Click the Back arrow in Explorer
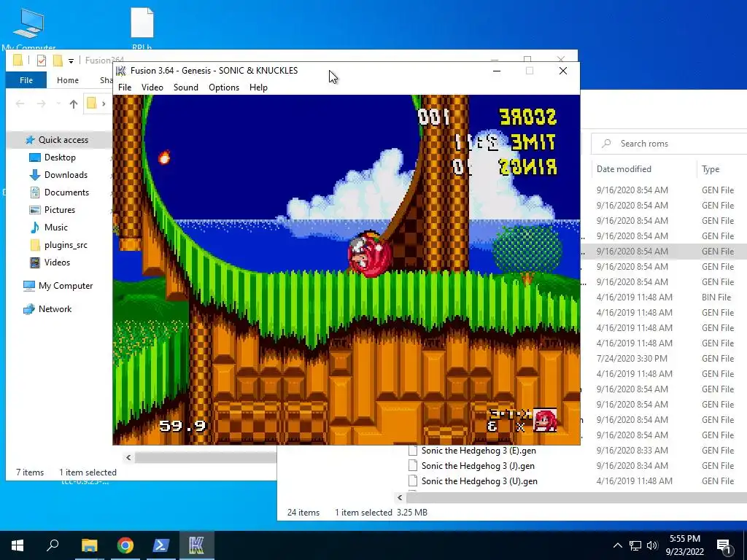 pyautogui.click(x=20, y=104)
